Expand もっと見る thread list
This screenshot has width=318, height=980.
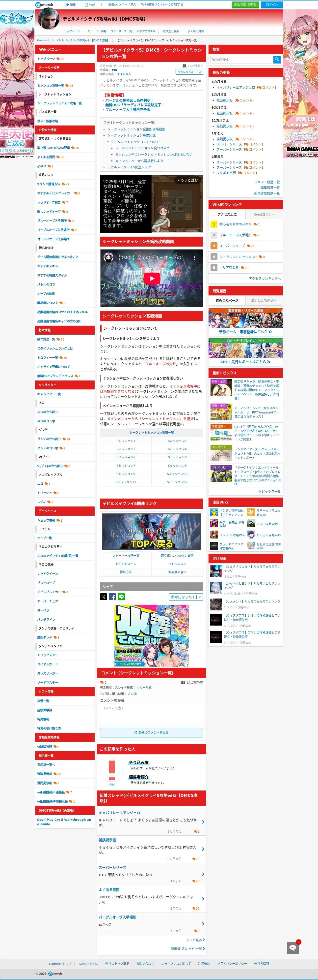point(195,940)
